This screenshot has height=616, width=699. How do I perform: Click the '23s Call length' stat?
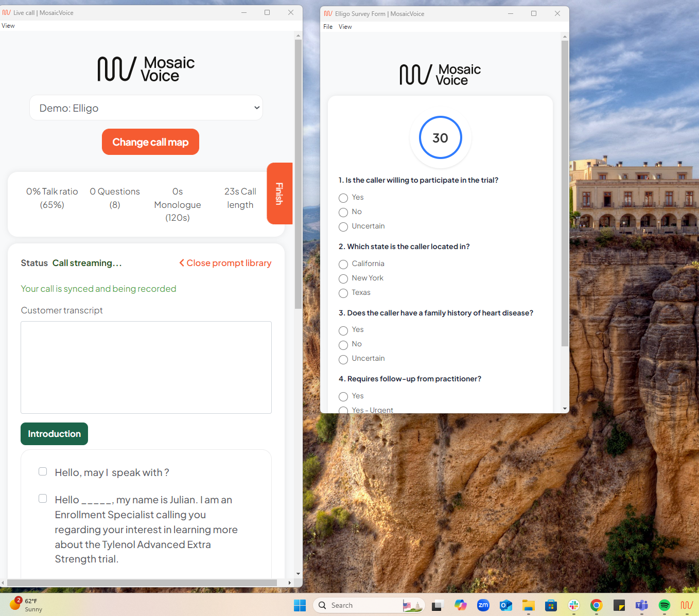(x=240, y=198)
